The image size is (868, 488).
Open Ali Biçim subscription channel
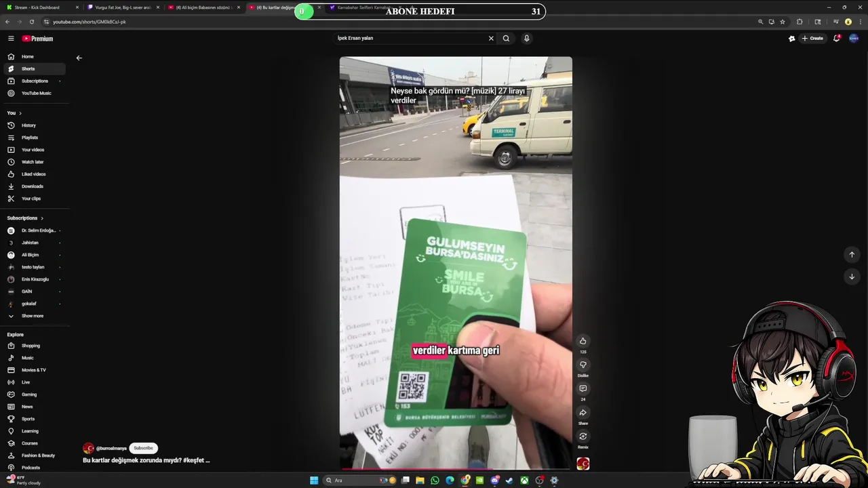(34, 255)
